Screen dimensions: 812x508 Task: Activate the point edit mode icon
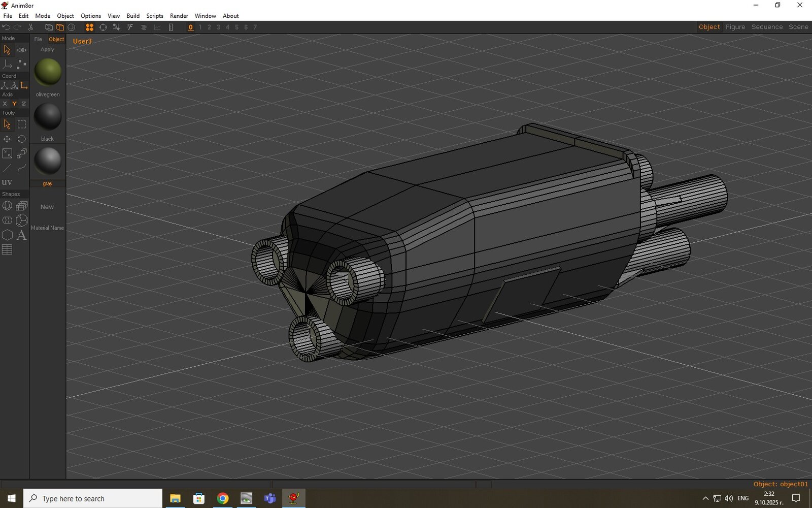(x=22, y=65)
